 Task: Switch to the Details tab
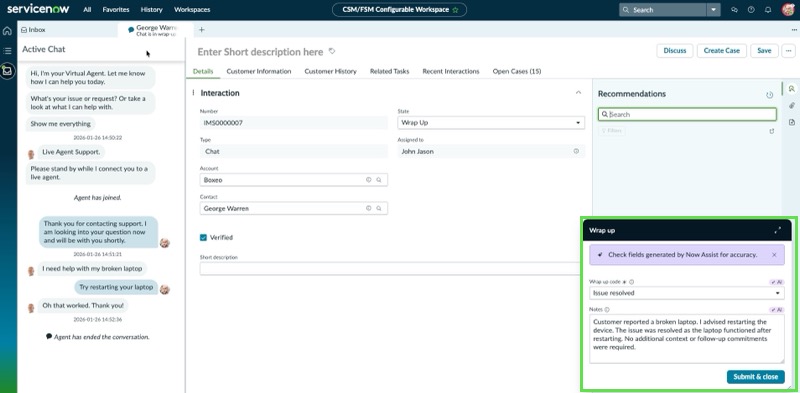(203, 71)
